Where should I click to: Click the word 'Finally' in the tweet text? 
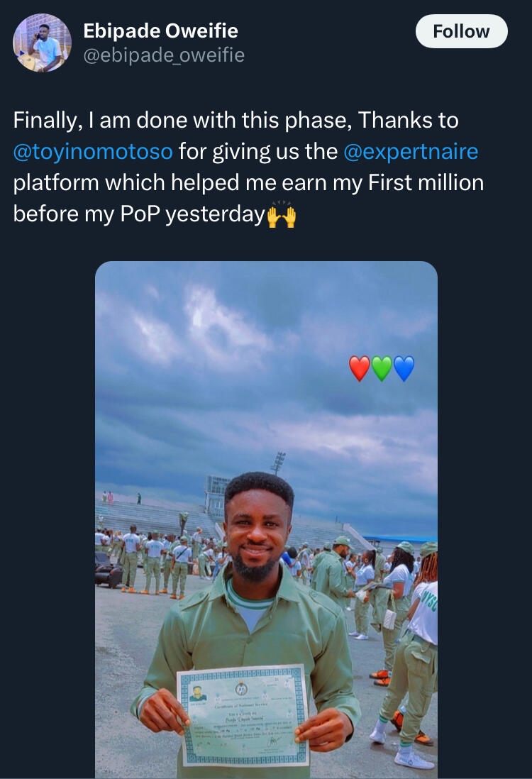[44, 121]
